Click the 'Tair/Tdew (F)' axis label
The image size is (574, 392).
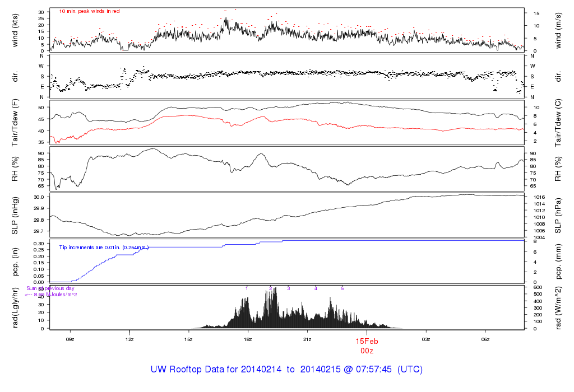coord(15,123)
